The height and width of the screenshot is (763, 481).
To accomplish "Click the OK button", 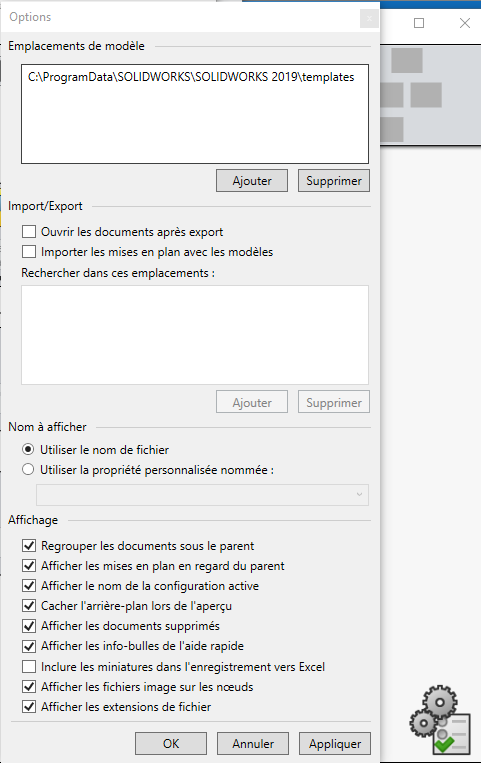I will coord(171,744).
